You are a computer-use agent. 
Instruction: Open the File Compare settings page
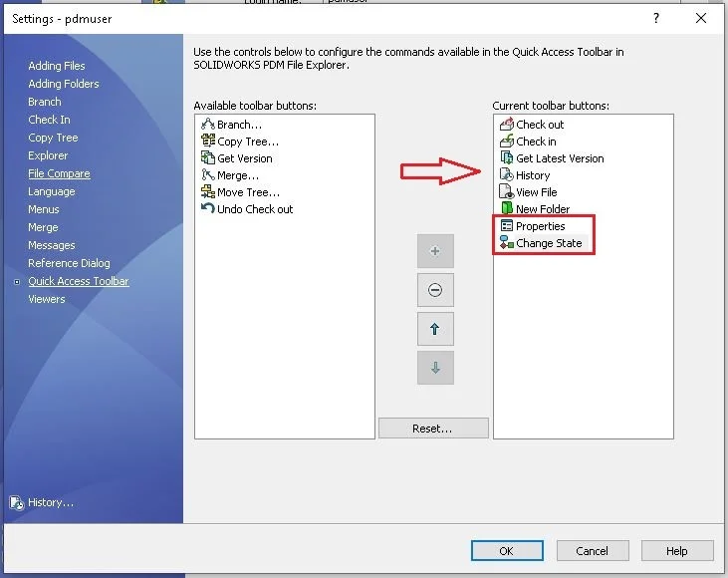tap(59, 173)
